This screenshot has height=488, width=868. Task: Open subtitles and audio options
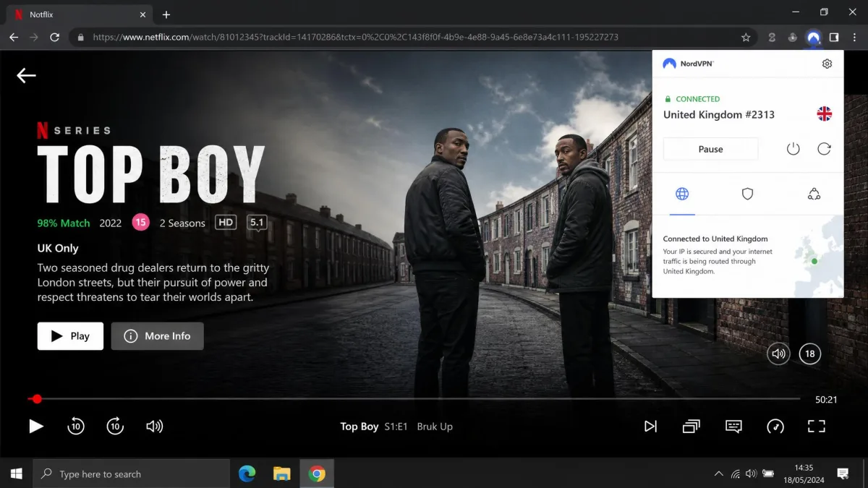point(733,427)
